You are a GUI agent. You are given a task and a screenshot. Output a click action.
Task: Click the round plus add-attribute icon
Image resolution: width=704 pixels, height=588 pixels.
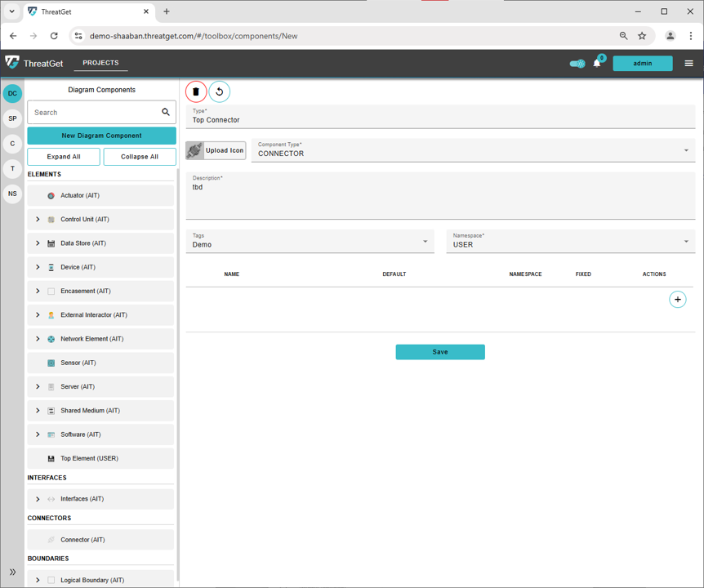pyautogui.click(x=677, y=300)
